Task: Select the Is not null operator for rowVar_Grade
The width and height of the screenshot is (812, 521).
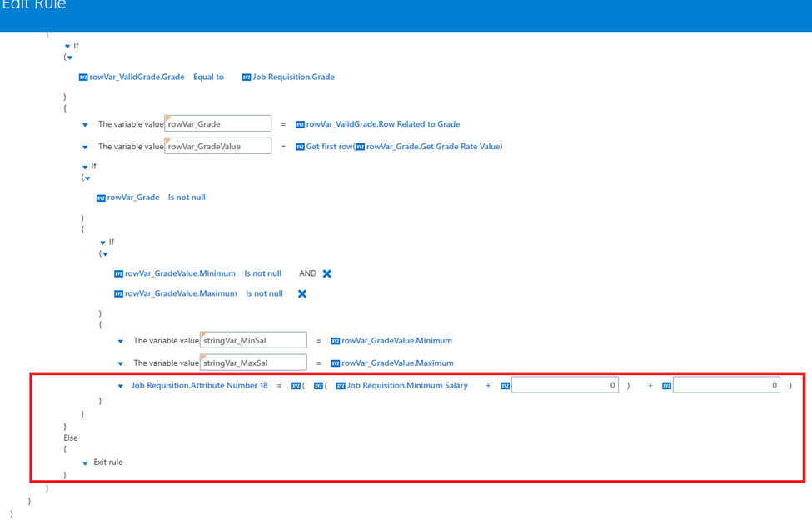Action: (187, 197)
